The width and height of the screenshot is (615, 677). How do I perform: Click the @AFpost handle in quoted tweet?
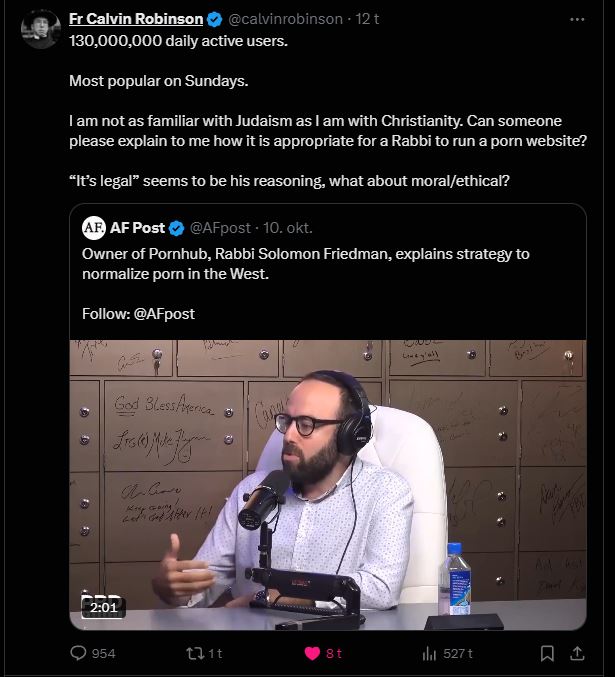coord(220,228)
